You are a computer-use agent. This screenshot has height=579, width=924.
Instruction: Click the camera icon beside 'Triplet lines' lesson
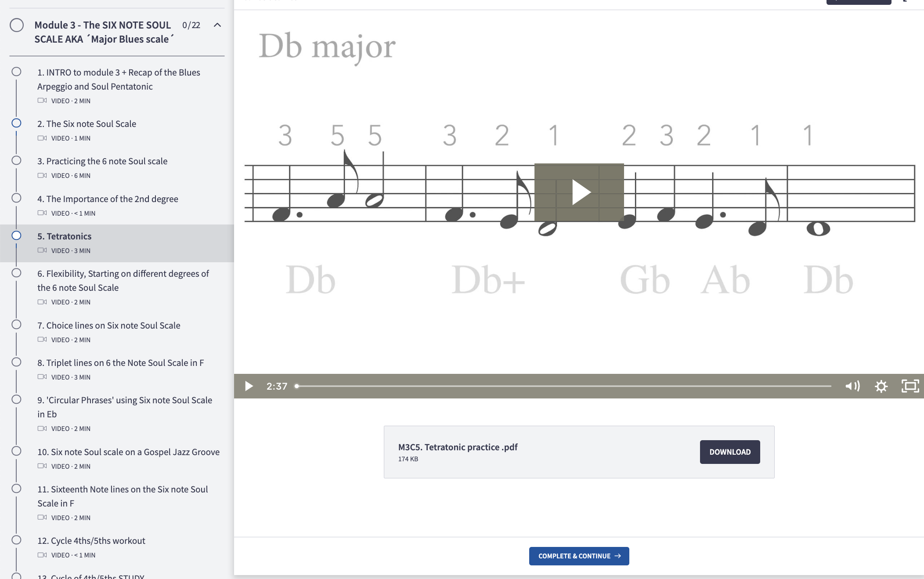coord(42,376)
